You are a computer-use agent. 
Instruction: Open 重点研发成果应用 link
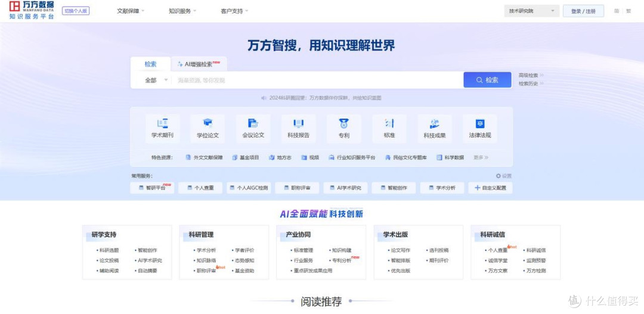coord(313,271)
